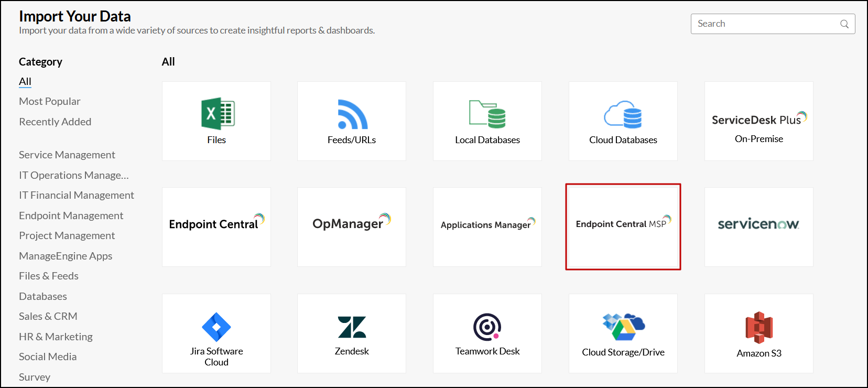The width and height of the screenshot is (868, 388).
Task: Go to Project Management category
Action: click(x=67, y=235)
